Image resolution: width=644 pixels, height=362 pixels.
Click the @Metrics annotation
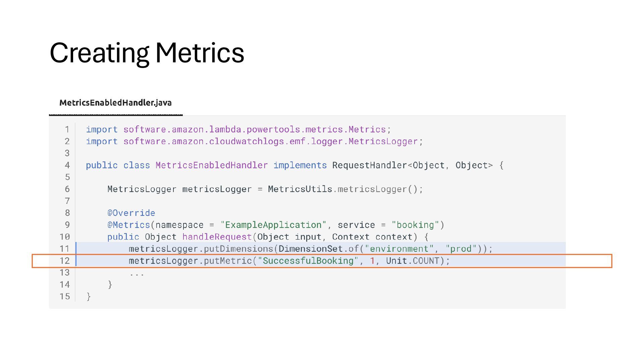click(x=128, y=225)
